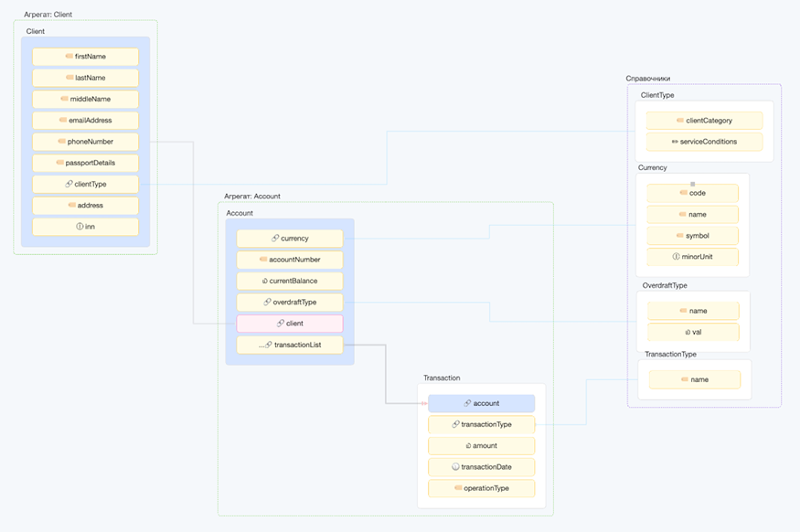Select the serviceConditions attribute in ClientType
Viewport: 800px width, 532px height.
point(703,142)
